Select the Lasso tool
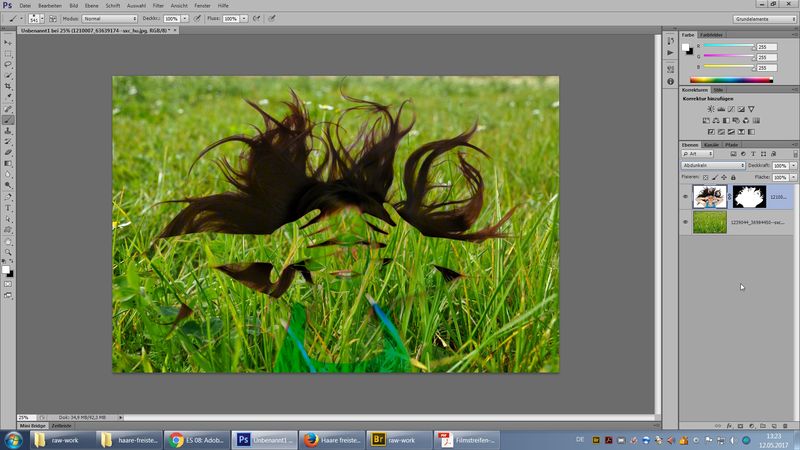 9,64
